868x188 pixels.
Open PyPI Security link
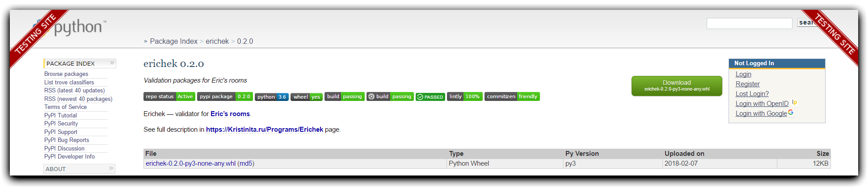(61, 124)
